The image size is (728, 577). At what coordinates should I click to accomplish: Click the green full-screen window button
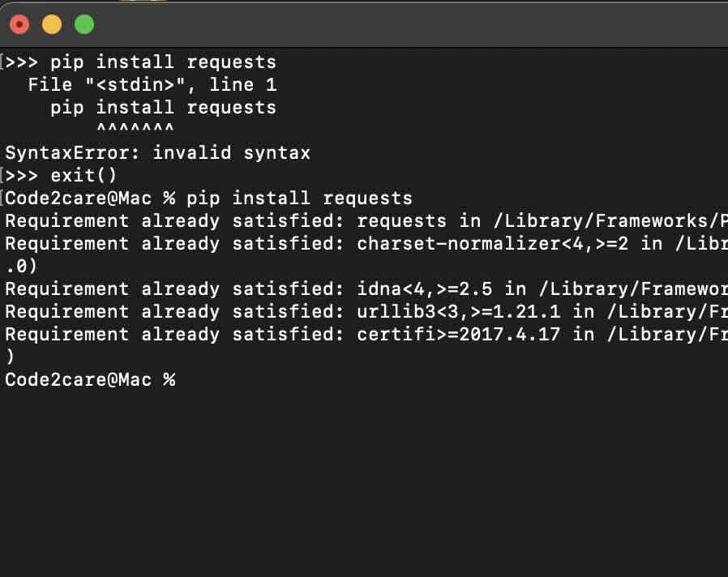tap(84, 25)
